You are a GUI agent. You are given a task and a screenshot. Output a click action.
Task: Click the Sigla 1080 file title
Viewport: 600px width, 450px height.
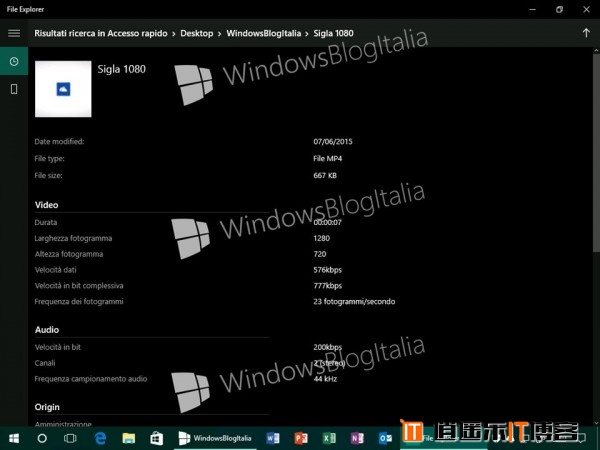coord(121,69)
